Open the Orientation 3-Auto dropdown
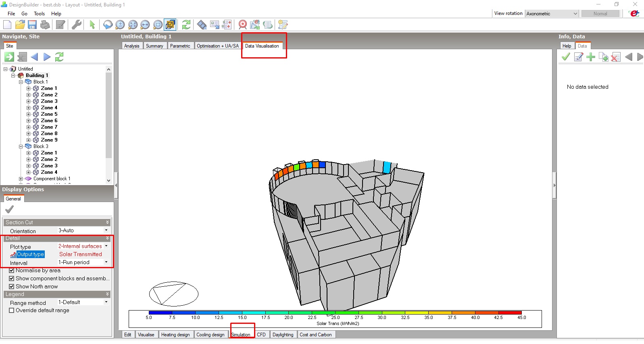The image size is (644, 344). (106, 230)
